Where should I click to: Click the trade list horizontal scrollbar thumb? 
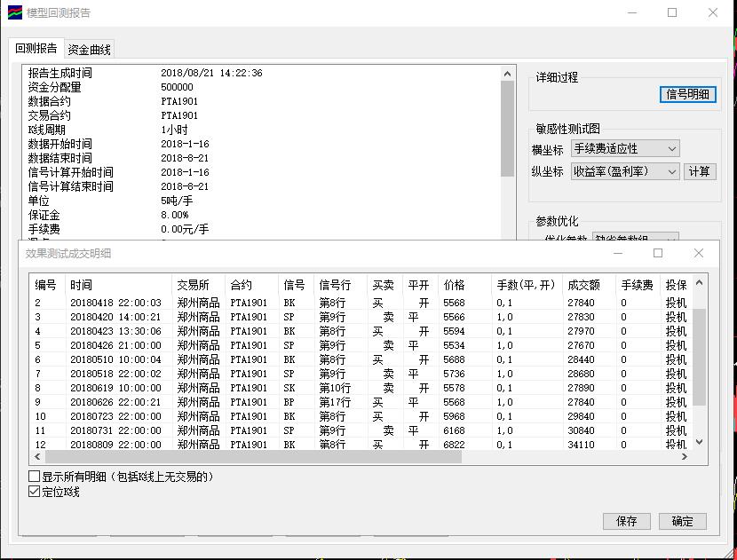click(253, 456)
